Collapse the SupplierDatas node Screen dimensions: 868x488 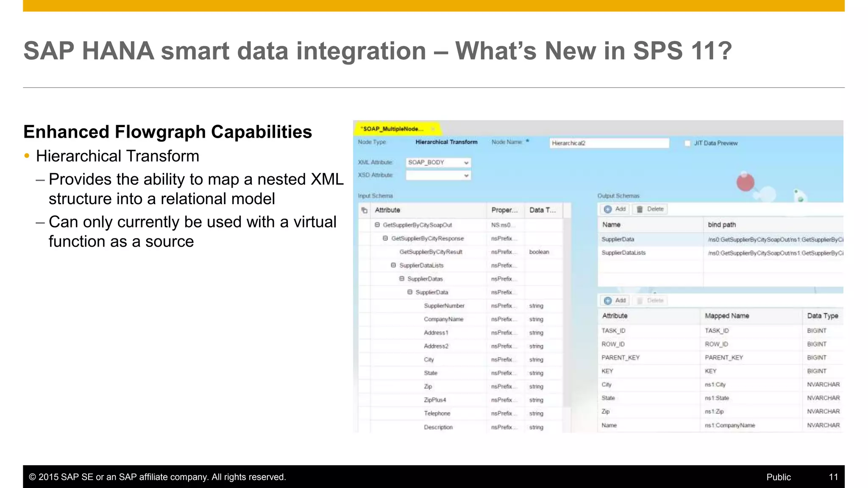coord(402,279)
